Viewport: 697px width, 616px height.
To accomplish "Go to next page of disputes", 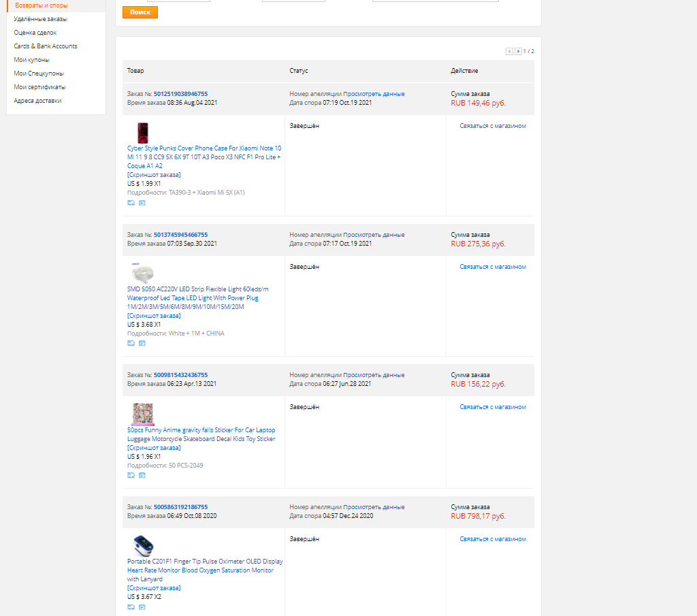I will tap(518, 51).
